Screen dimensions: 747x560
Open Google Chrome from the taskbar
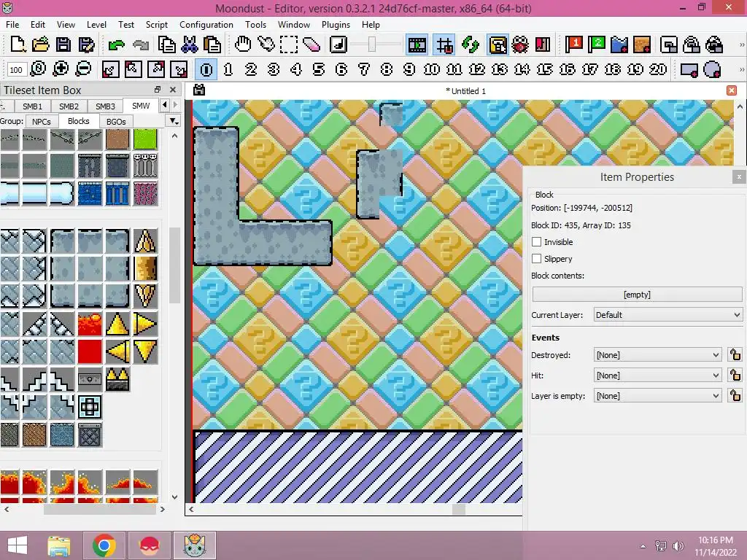point(104,545)
